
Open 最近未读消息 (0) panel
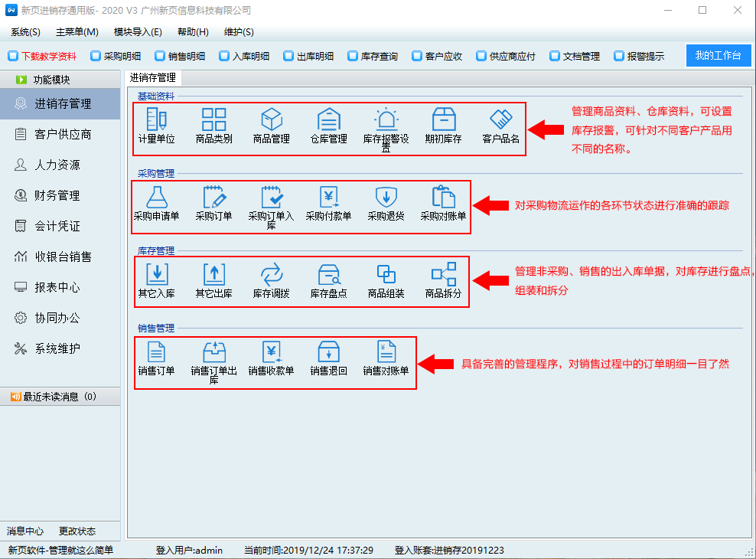(60, 397)
